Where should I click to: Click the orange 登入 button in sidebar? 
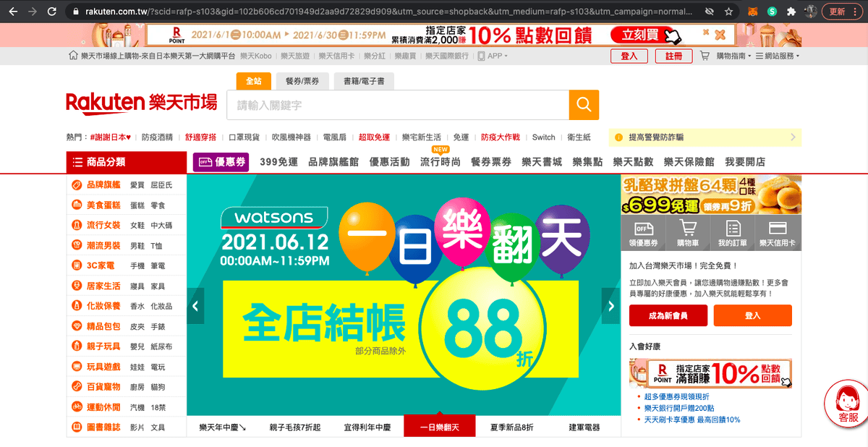(x=753, y=315)
